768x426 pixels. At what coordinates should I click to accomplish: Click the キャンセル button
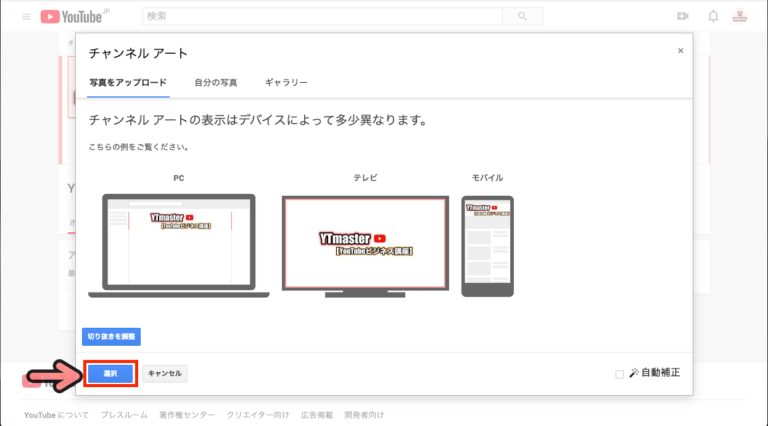pos(165,373)
